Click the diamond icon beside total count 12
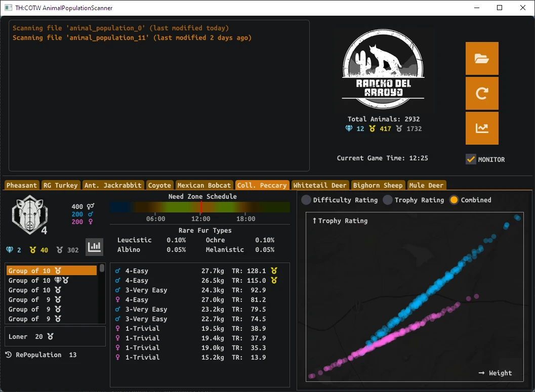The image size is (535, 392). 349,129
